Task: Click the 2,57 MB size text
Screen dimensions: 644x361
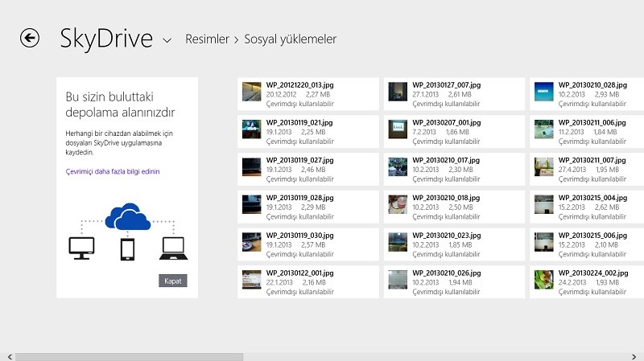Action: [313, 245]
